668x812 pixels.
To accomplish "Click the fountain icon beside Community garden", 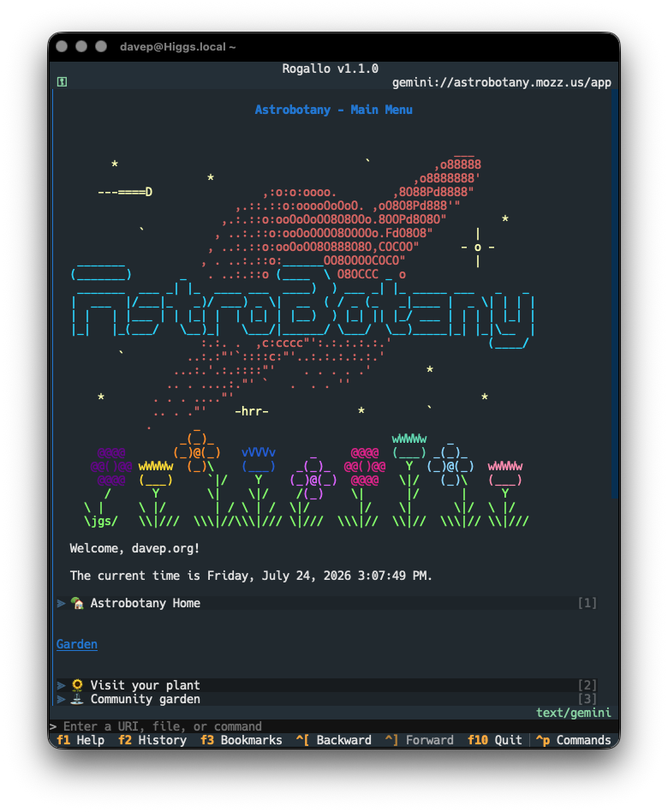I will [77, 699].
